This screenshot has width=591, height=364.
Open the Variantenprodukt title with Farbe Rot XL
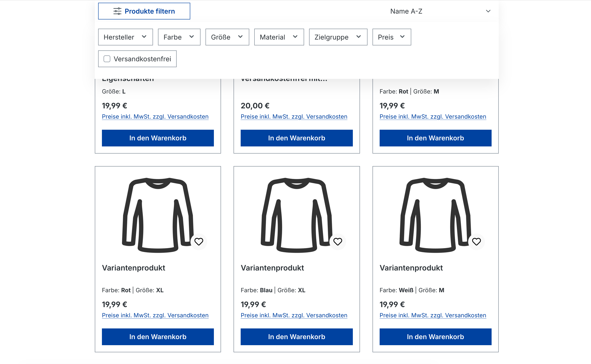[134, 268]
